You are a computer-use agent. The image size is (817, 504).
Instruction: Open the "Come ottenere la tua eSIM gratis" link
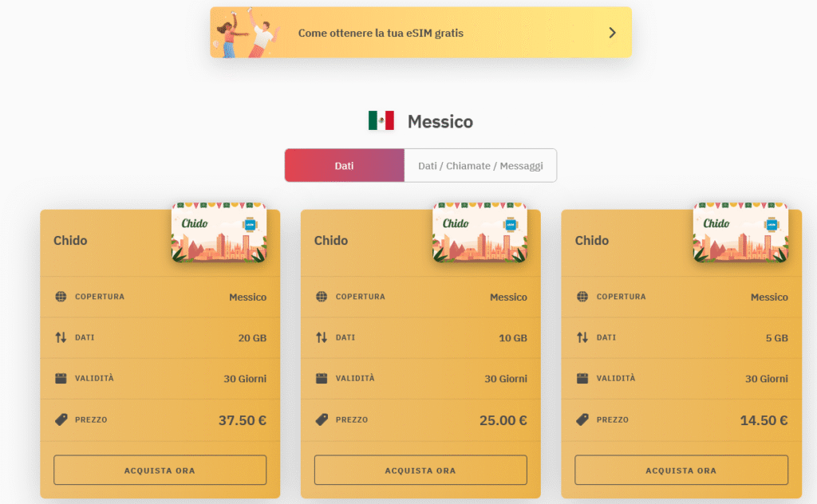tap(381, 33)
